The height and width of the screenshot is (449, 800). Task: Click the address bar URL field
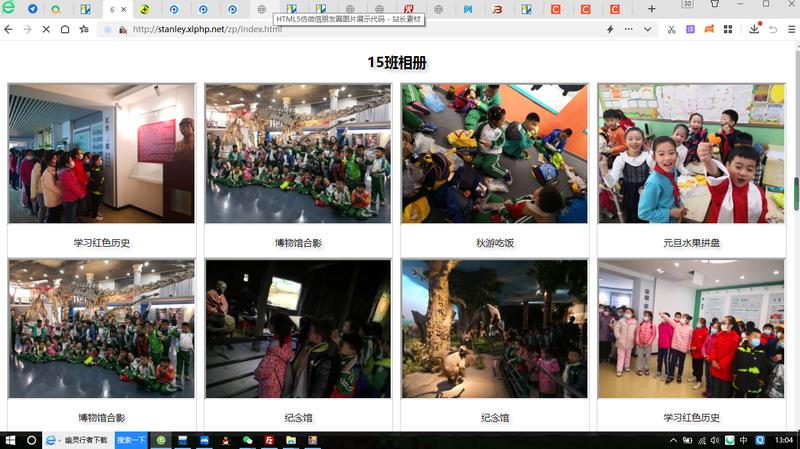click(x=350, y=29)
